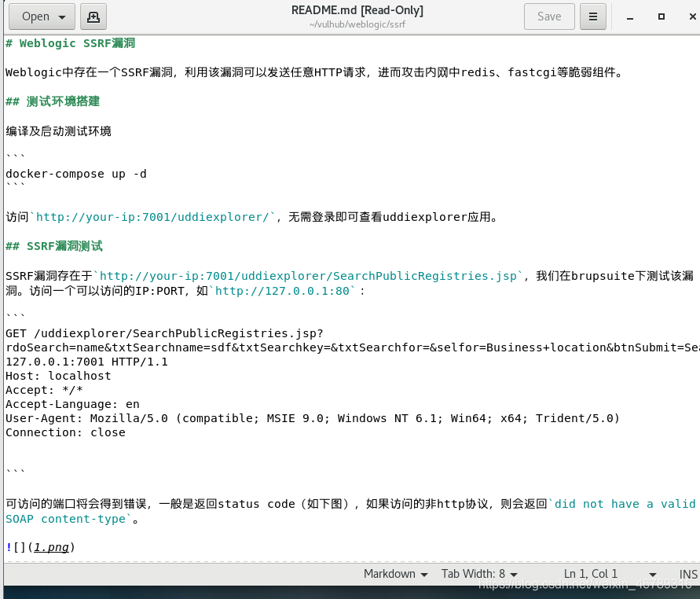Minimize the gedit window
This screenshot has width=700, height=599.
point(630,17)
